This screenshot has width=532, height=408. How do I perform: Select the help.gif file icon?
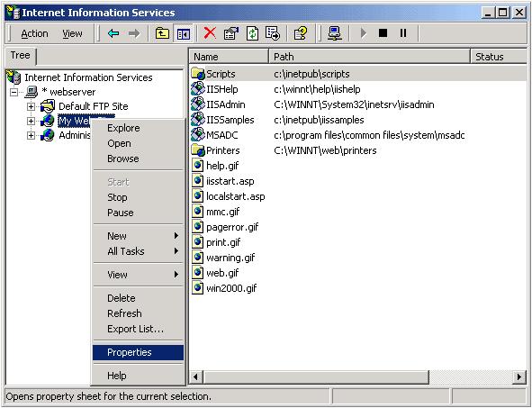(197, 166)
